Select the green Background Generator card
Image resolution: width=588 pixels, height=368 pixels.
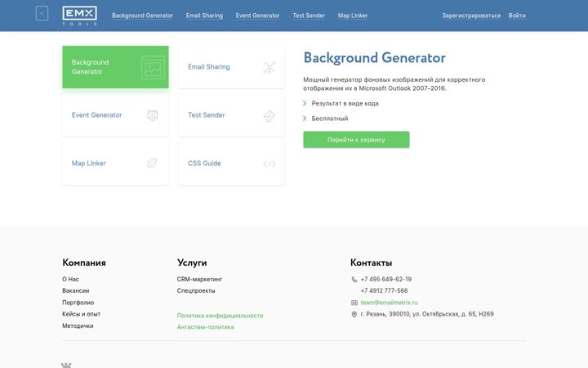pos(115,67)
